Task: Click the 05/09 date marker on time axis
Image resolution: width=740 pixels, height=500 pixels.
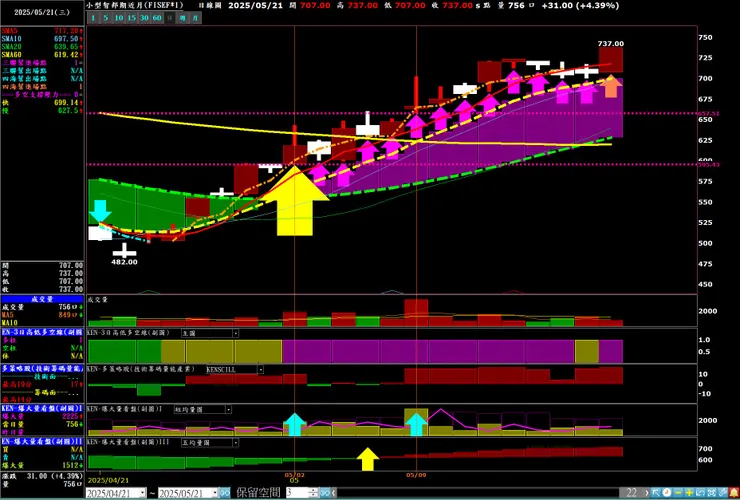Action: point(416,475)
